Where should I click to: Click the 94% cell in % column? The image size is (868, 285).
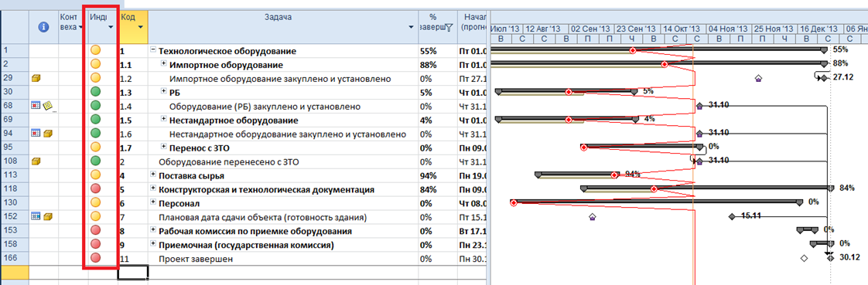click(x=438, y=175)
